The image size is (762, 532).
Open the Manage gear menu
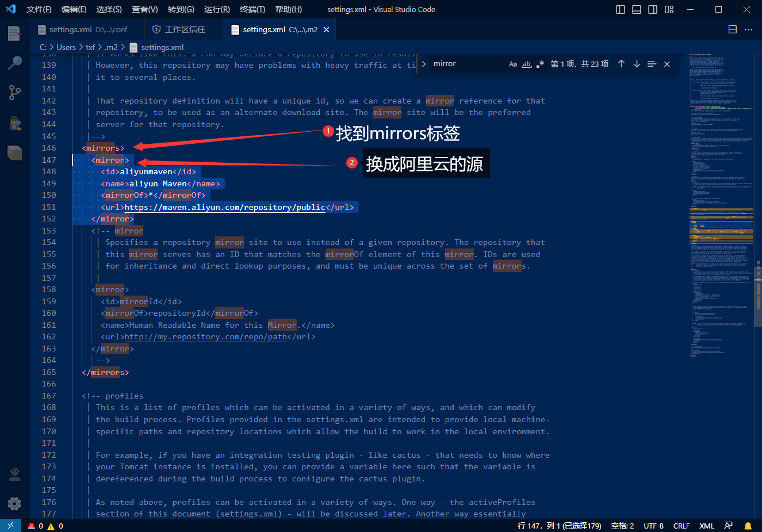14,504
